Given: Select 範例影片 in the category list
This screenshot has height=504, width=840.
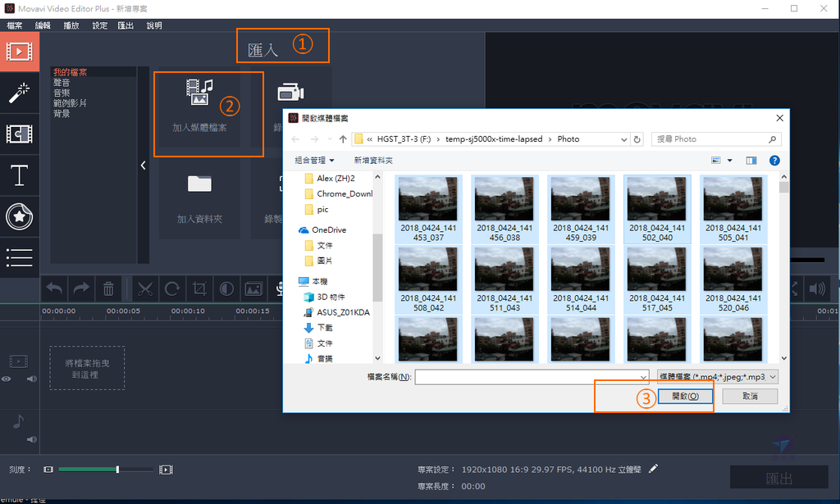Looking at the screenshot, I should coord(70,103).
